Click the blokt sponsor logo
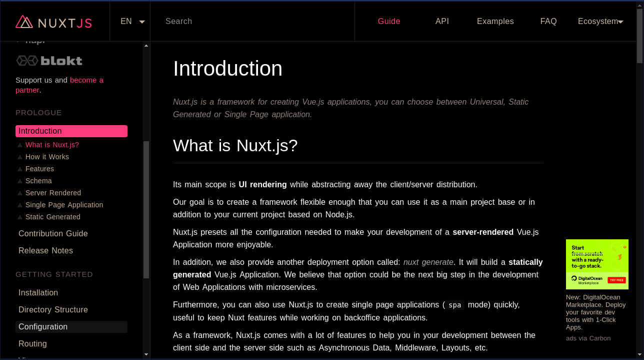 [x=49, y=61]
